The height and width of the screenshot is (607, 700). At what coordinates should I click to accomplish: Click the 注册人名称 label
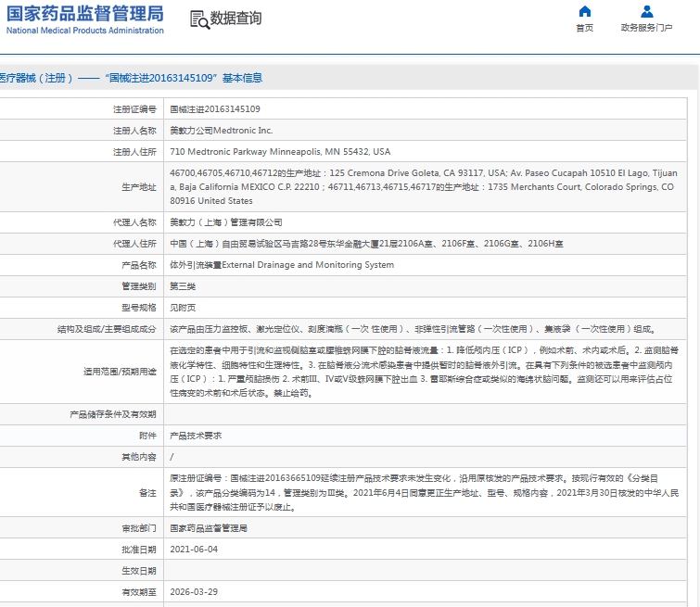tap(134, 131)
